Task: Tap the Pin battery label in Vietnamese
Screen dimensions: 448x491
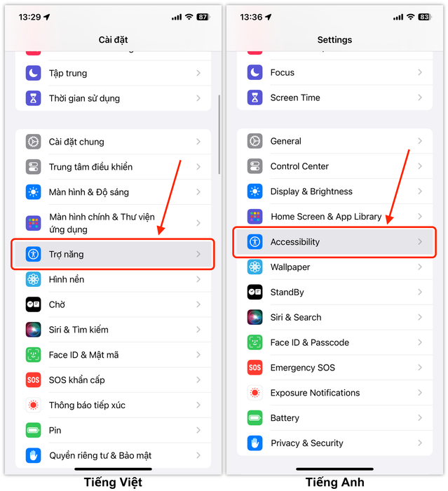Action: [x=55, y=430]
